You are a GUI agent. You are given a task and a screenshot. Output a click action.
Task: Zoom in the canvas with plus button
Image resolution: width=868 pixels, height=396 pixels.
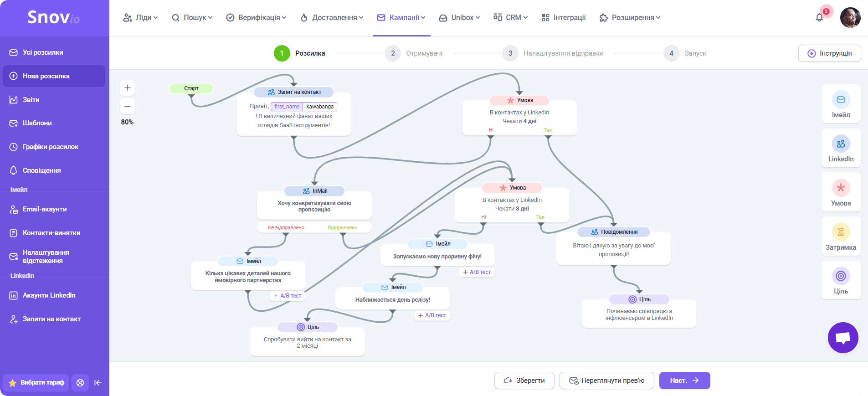tap(128, 87)
